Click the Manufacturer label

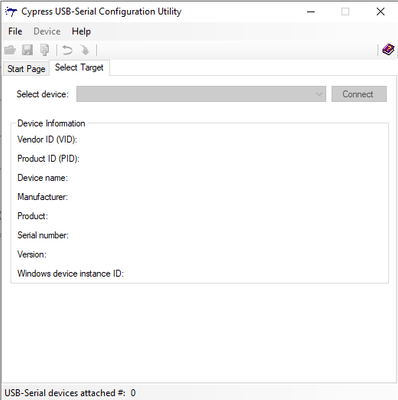(x=42, y=197)
